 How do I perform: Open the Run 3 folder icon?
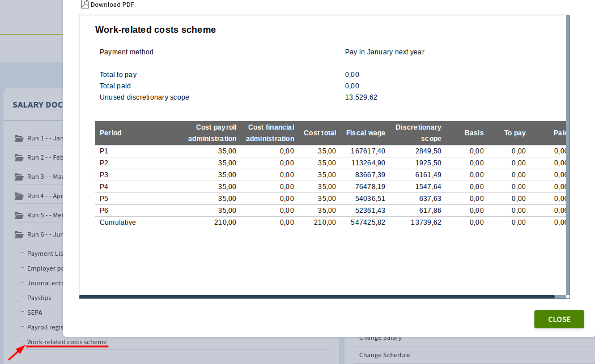click(x=19, y=177)
